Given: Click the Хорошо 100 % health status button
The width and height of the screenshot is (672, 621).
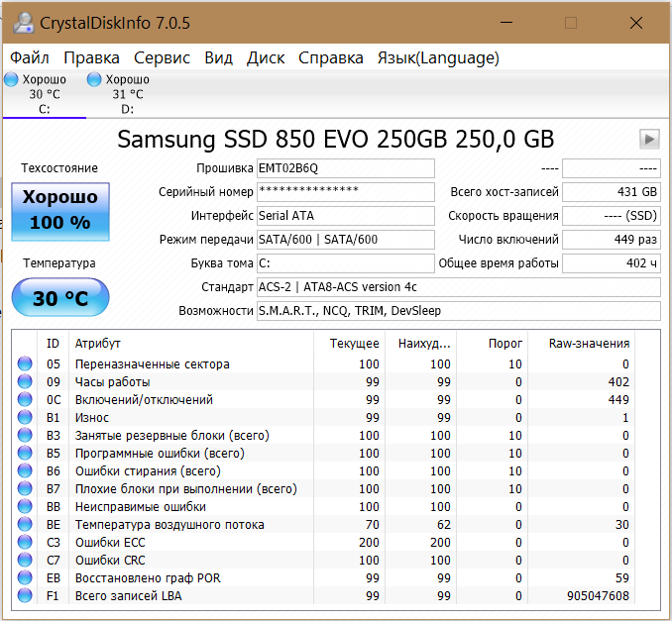Looking at the screenshot, I should pos(60,212).
